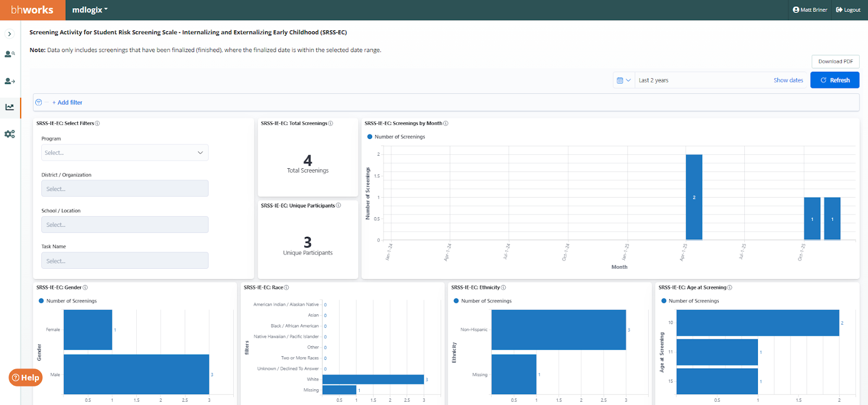Viewport: 868px width, 405px height.
Task: Toggle Number of Screenings legend in Age chart
Action: (x=690, y=301)
